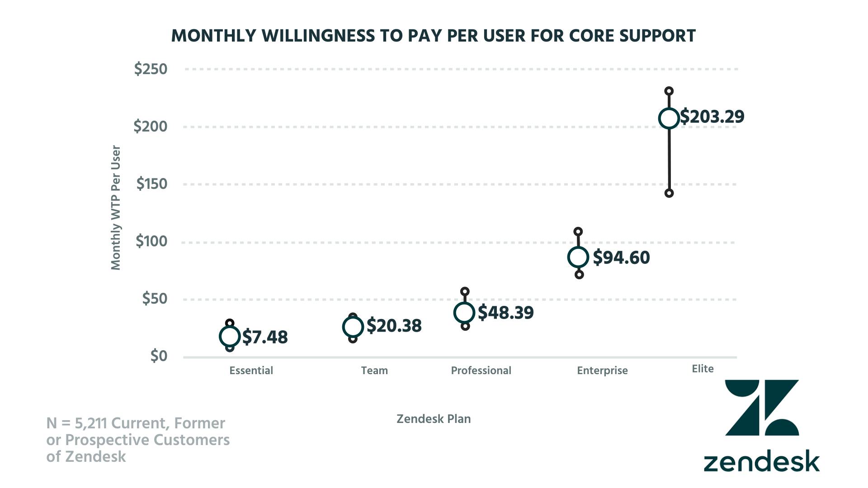Image resolution: width=868 pixels, height=488 pixels.
Task: Click the Team plan data point circle
Action: point(353,327)
